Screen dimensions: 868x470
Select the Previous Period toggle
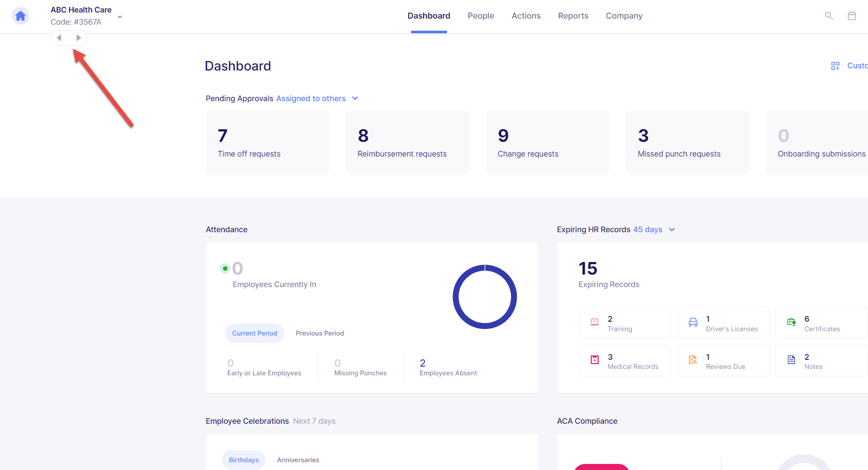[320, 333]
